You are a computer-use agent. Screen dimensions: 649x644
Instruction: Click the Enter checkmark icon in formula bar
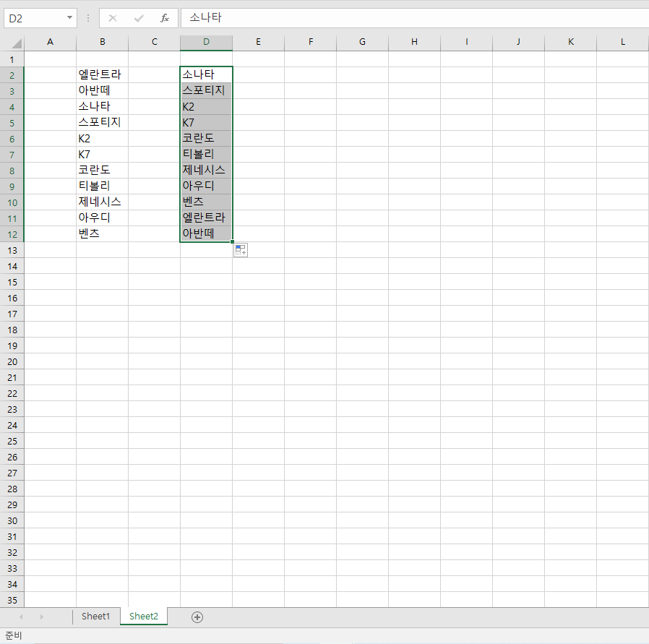coord(139,18)
